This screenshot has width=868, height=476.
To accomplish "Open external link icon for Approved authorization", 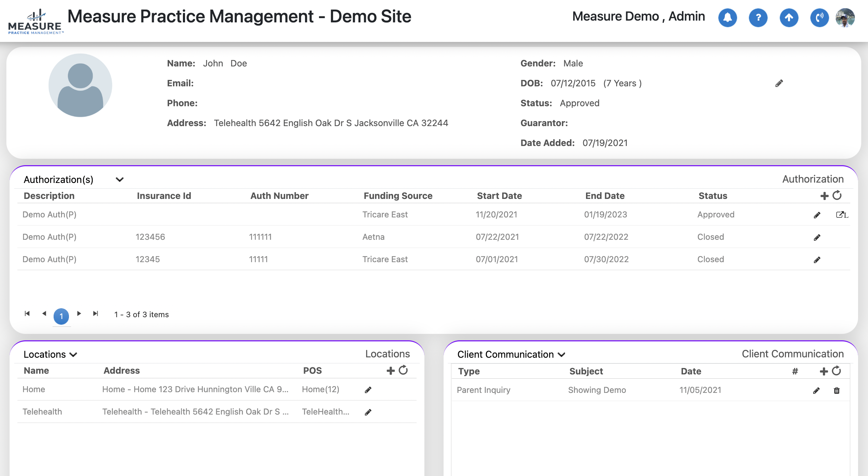I will click(x=841, y=215).
